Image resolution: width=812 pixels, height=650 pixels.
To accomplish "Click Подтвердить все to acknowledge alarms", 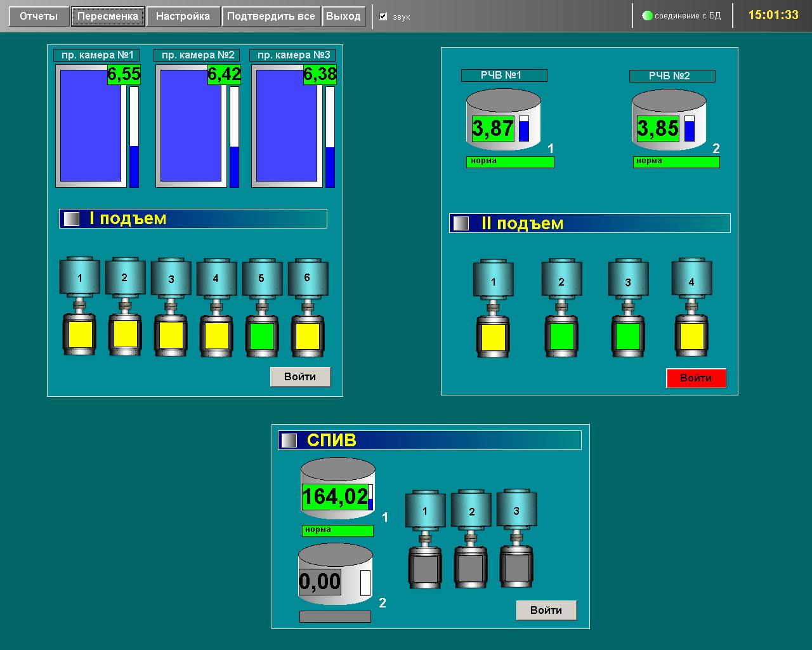I will pyautogui.click(x=271, y=17).
